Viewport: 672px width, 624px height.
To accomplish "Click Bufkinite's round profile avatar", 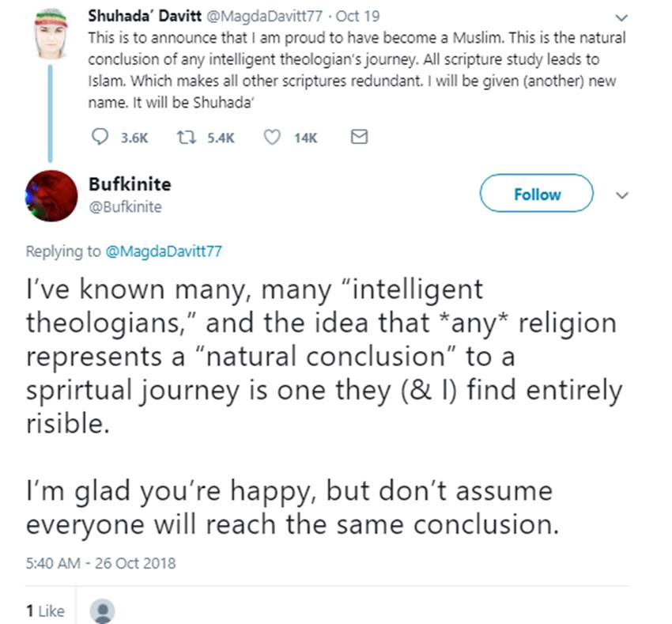I will pos(51,195).
